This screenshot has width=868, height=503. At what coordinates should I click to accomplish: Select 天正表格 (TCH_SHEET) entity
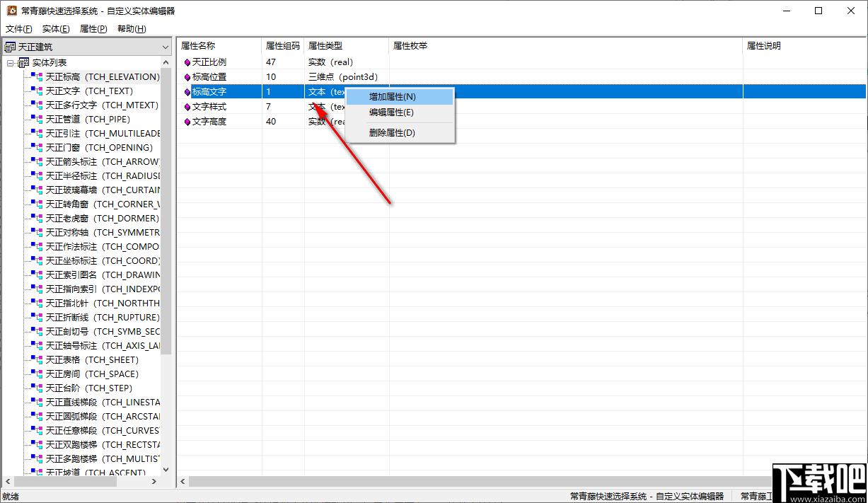click(x=93, y=359)
